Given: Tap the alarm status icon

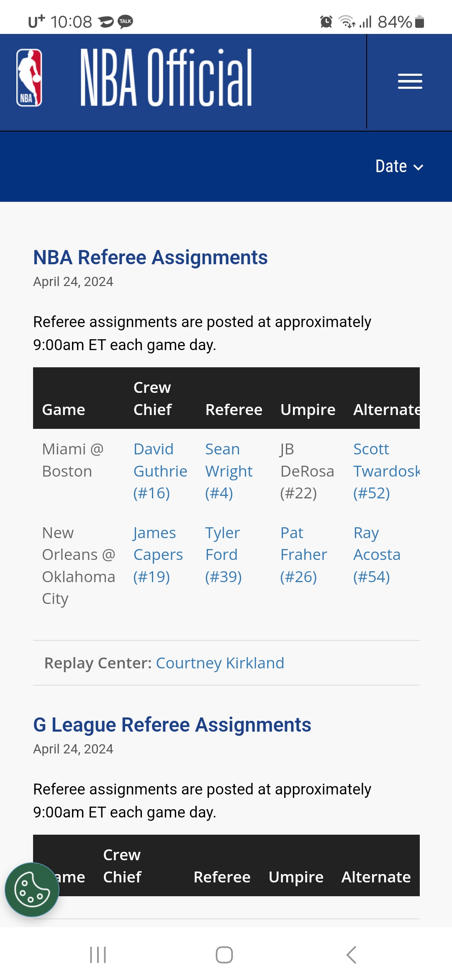Looking at the screenshot, I should pyautogui.click(x=326, y=21).
